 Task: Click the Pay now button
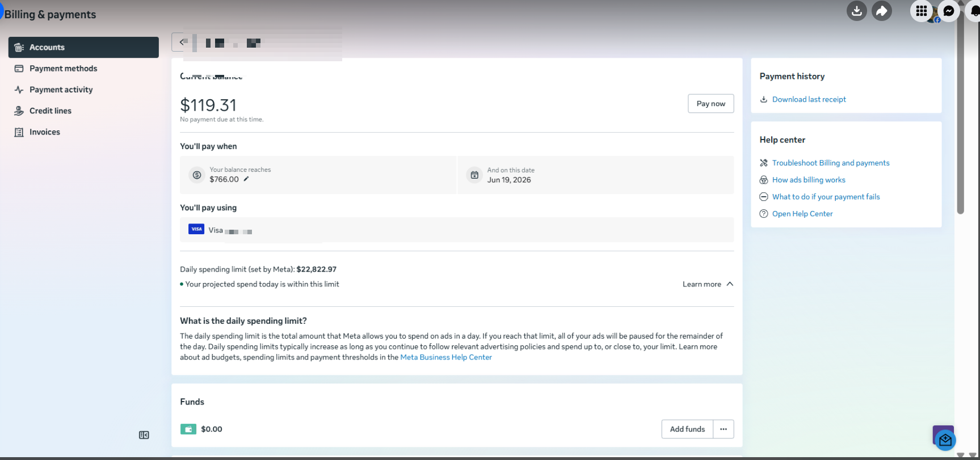tap(710, 103)
